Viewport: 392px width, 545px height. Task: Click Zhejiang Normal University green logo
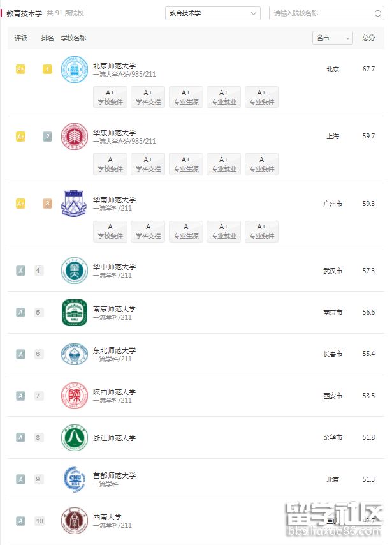point(74,438)
